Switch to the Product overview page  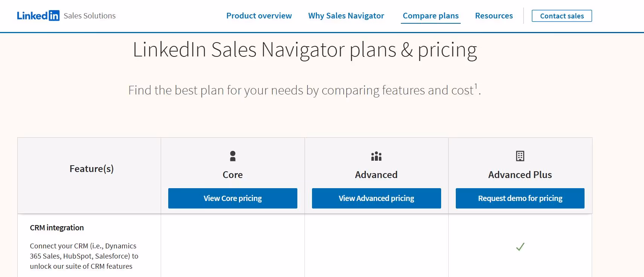click(259, 16)
